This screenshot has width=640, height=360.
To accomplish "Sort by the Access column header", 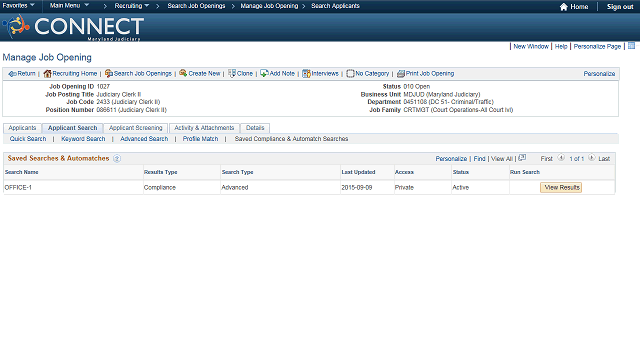I will [x=404, y=172].
